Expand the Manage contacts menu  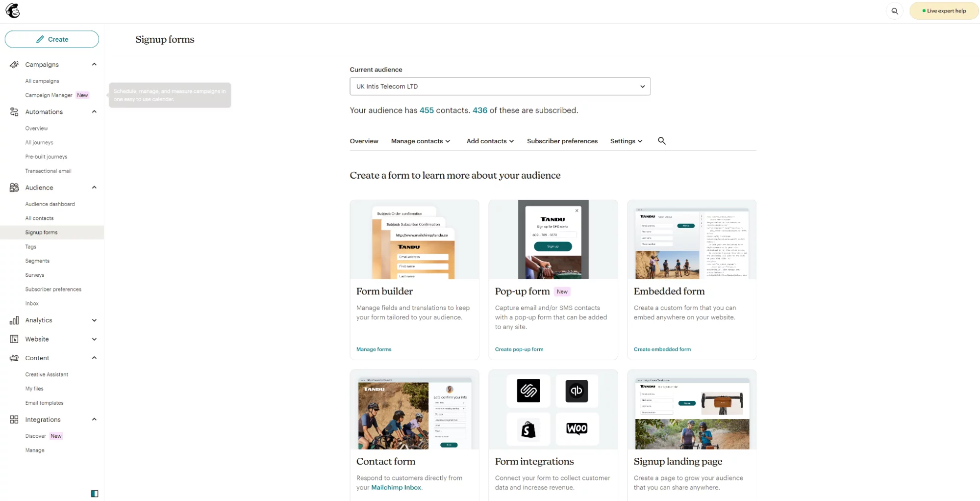[420, 141]
